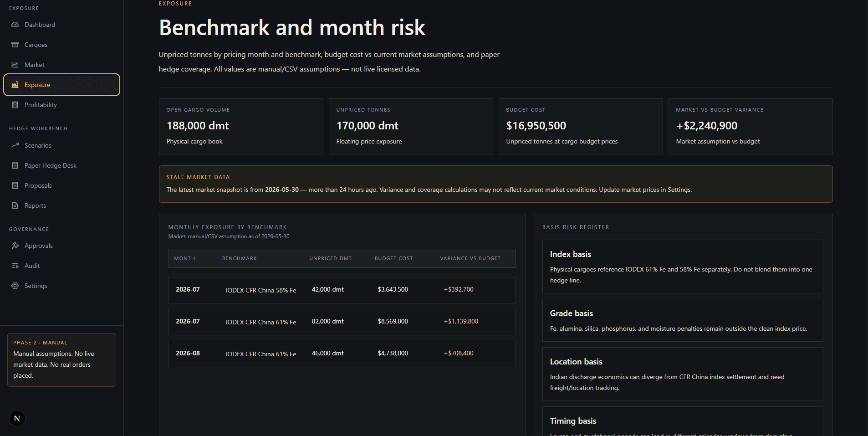Image resolution: width=868 pixels, height=436 pixels.
Task: Click the Reports document icon
Action: pos(15,205)
